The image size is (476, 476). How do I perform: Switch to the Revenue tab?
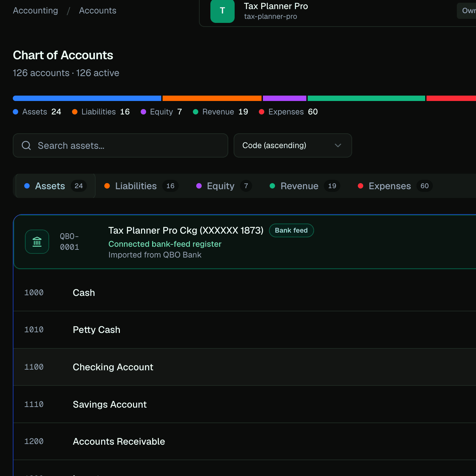305,186
